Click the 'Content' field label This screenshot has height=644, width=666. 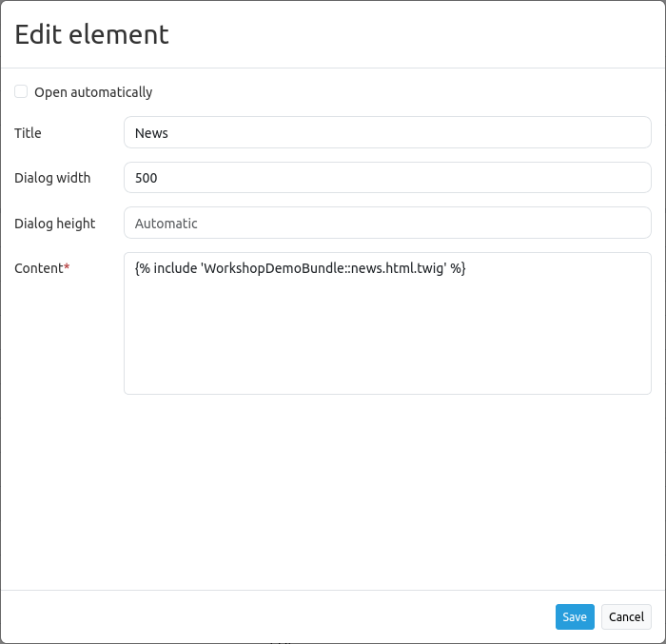(38, 268)
